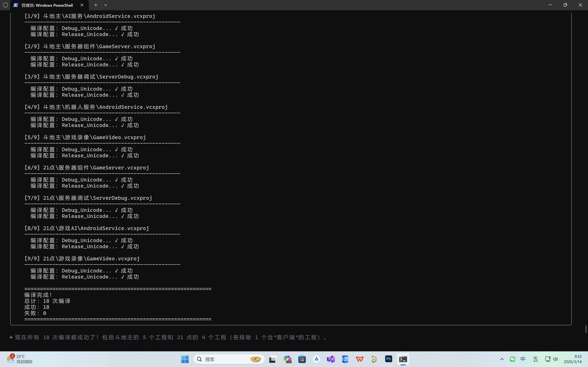588x367 pixels.
Task: Open the Microsoft Store
Action: 302,359
